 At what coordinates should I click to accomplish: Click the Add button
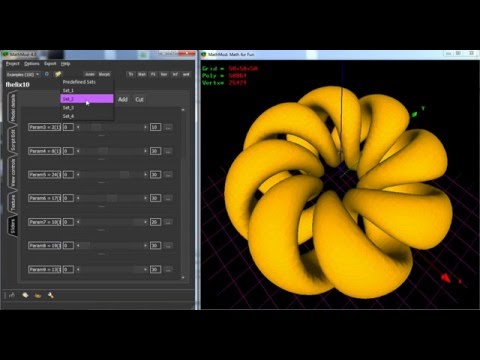tap(123, 99)
